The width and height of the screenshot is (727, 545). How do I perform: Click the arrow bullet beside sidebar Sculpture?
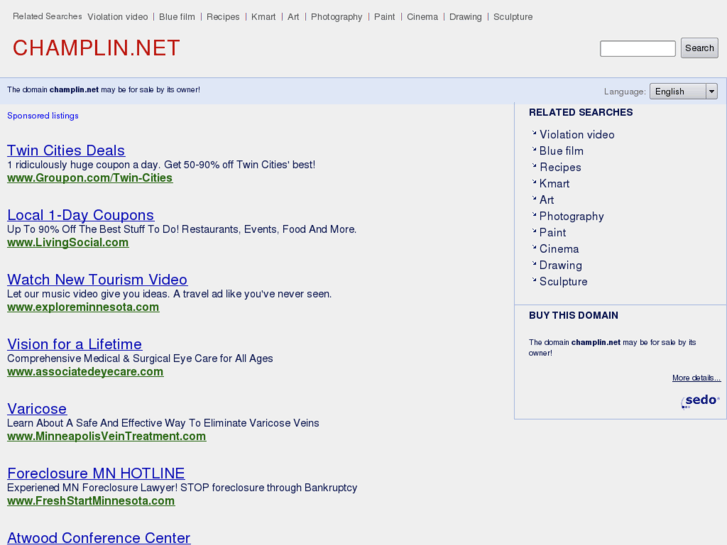coord(534,280)
